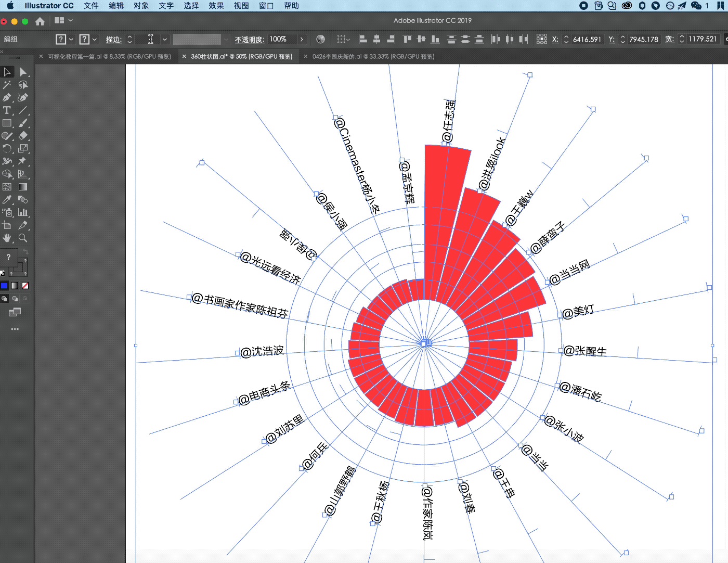This screenshot has height=563, width=728.
Task: Reset to default fill and stroke
Action: [3, 273]
